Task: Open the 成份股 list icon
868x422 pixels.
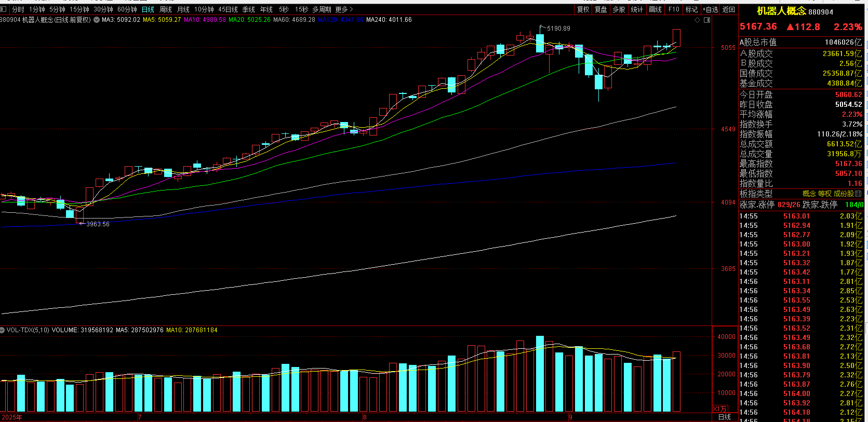Action: click(858, 194)
